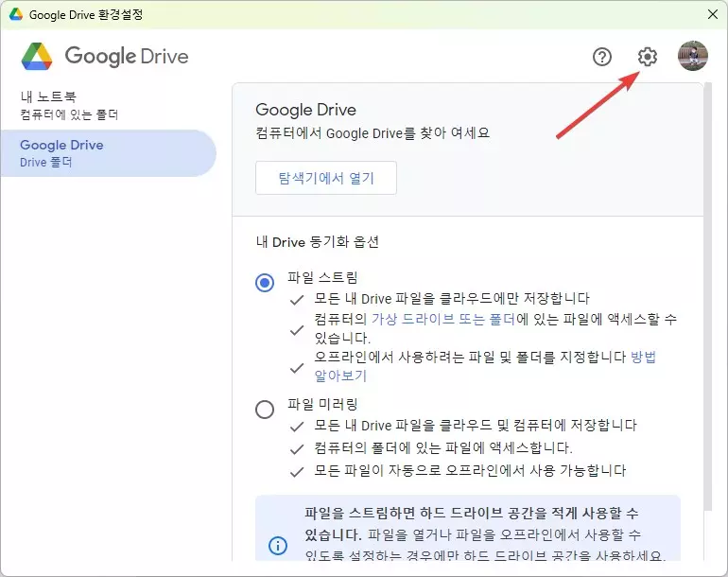Click text 모든 파일이 자동으로 오프라인에서 사용 가능합니다
This screenshot has width=728, height=577.
tap(470, 471)
